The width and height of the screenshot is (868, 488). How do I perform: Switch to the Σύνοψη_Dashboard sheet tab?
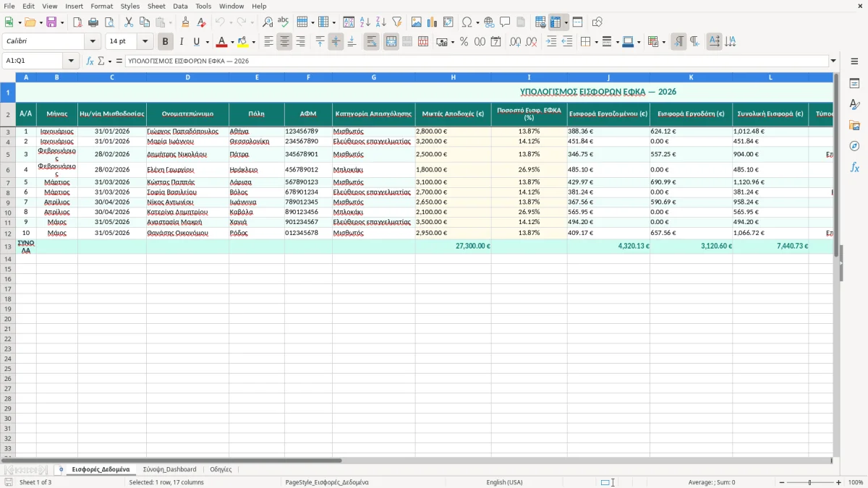[169, 469]
